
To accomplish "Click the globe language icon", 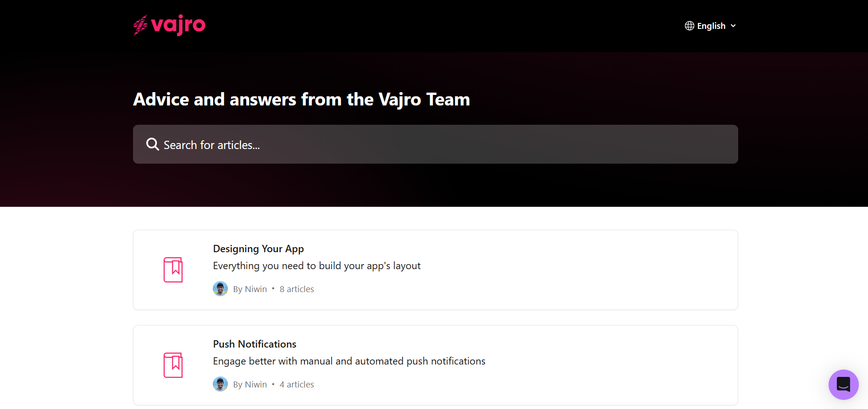I will pyautogui.click(x=689, y=26).
